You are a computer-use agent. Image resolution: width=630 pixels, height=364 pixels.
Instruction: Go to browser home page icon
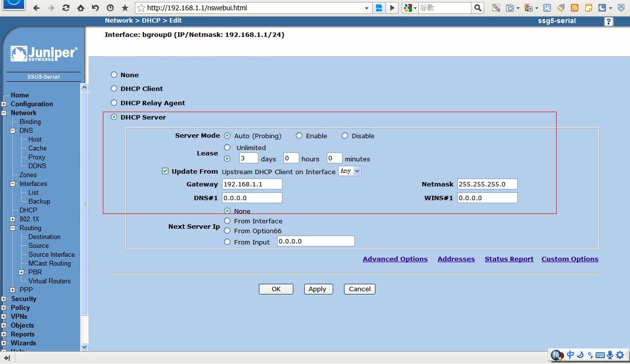pyautogui.click(x=81, y=8)
